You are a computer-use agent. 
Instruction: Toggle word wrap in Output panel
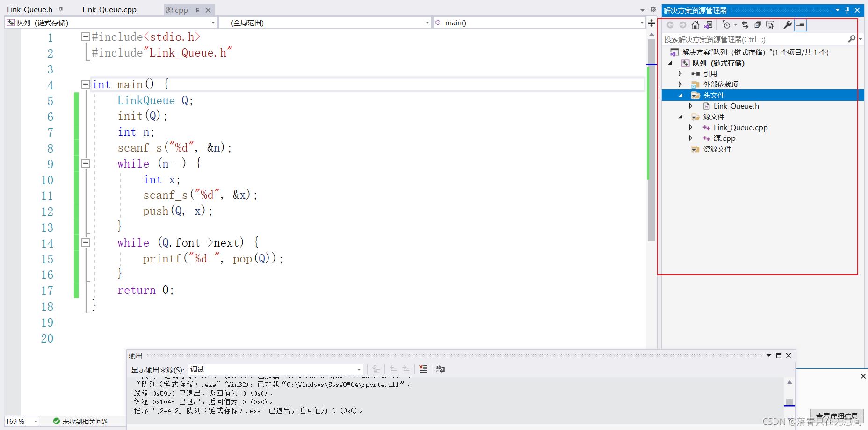pos(440,369)
